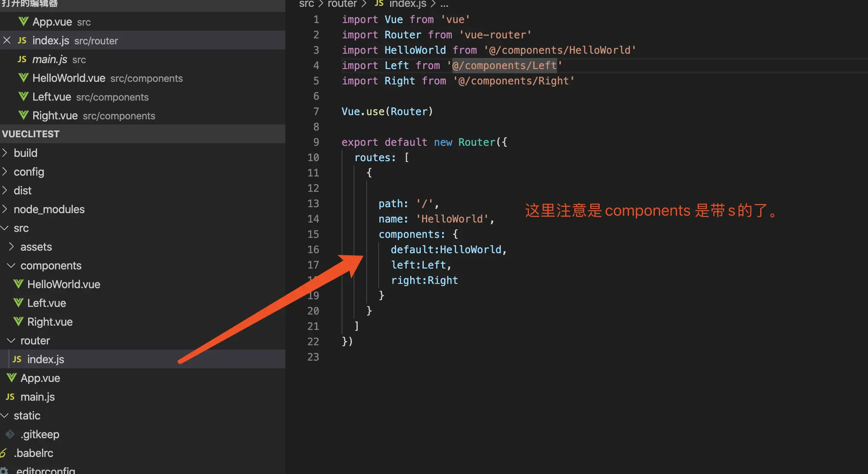868x474 pixels.
Task: Click Vue icon beside App.vue in open editors
Action: pos(23,21)
